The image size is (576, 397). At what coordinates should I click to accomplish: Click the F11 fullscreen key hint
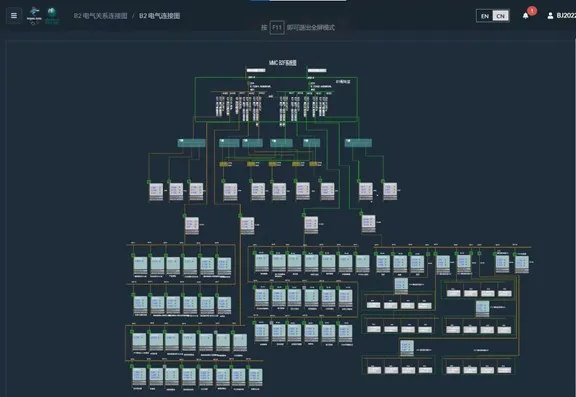click(x=277, y=28)
